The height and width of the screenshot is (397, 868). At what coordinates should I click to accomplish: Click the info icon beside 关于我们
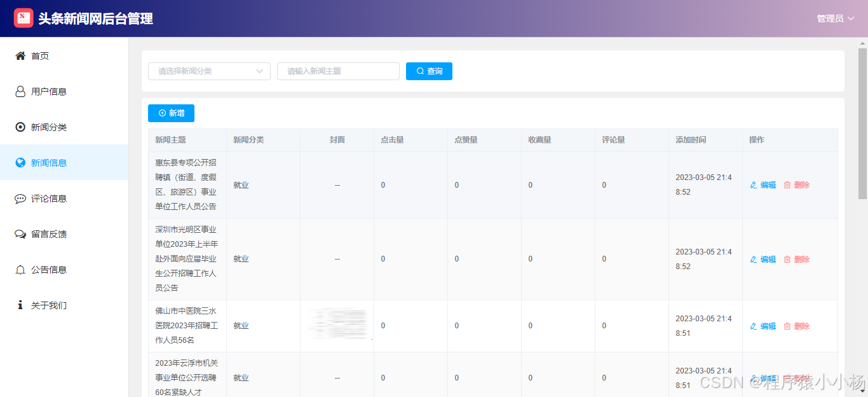pyautogui.click(x=20, y=305)
